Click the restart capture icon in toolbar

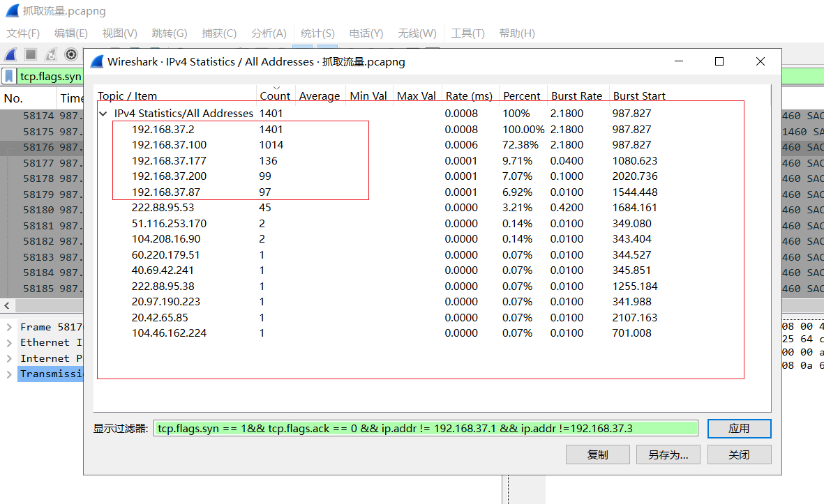(x=51, y=54)
